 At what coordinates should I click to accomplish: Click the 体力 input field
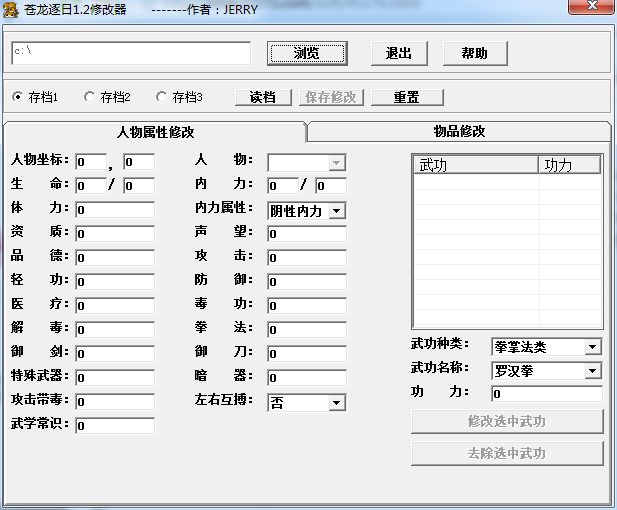coord(115,210)
